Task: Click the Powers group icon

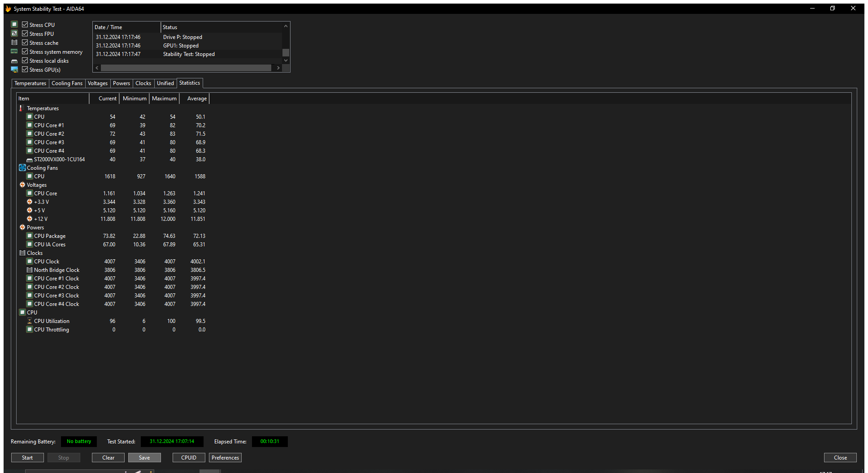Action: pos(22,227)
